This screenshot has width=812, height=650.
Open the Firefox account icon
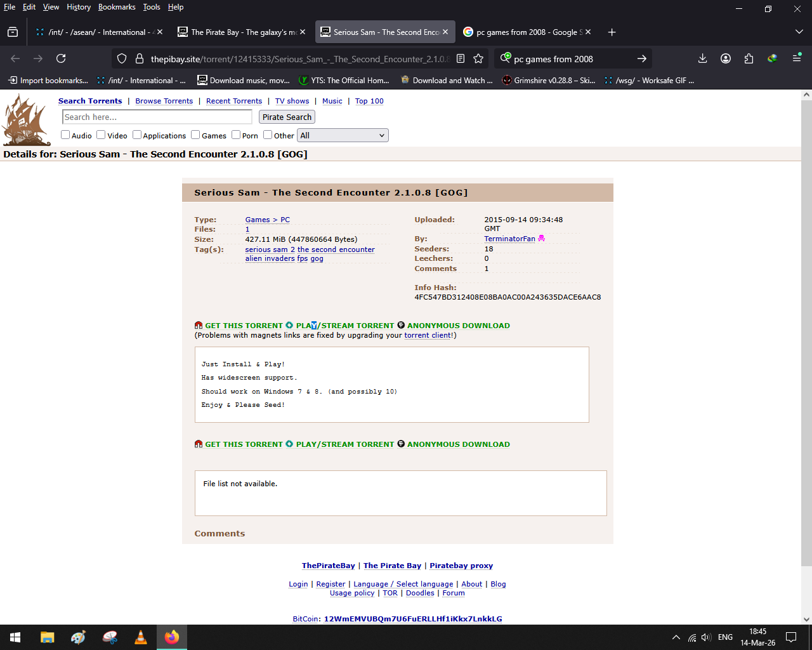pyautogui.click(x=726, y=58)
